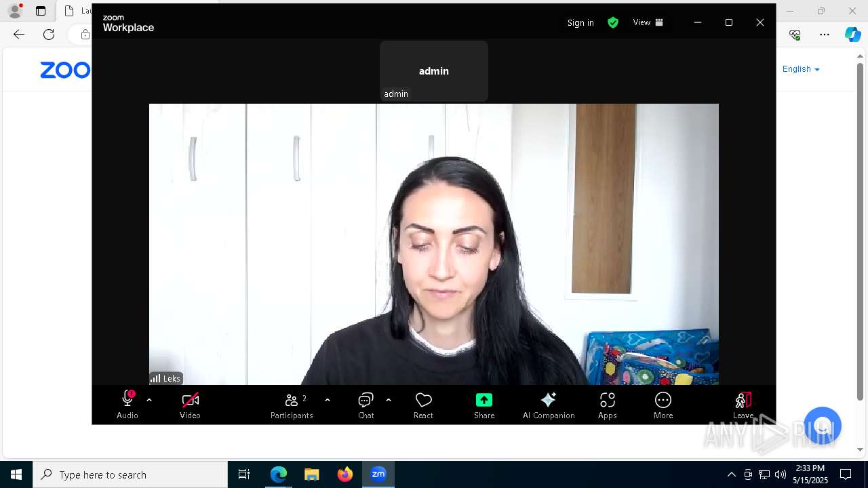This screenshot has width=868, height=488.
Task: Expand the Chat options arrow
Action: coord(389,400)
